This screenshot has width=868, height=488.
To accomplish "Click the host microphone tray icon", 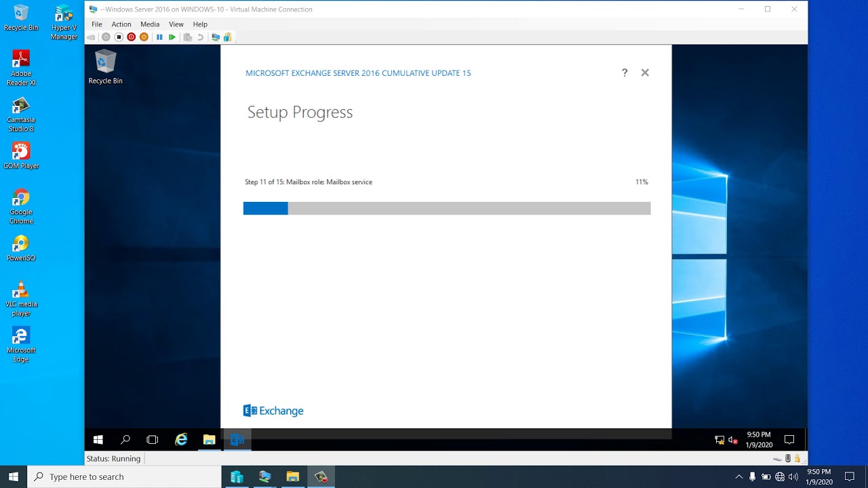I will tap(752, 476).
